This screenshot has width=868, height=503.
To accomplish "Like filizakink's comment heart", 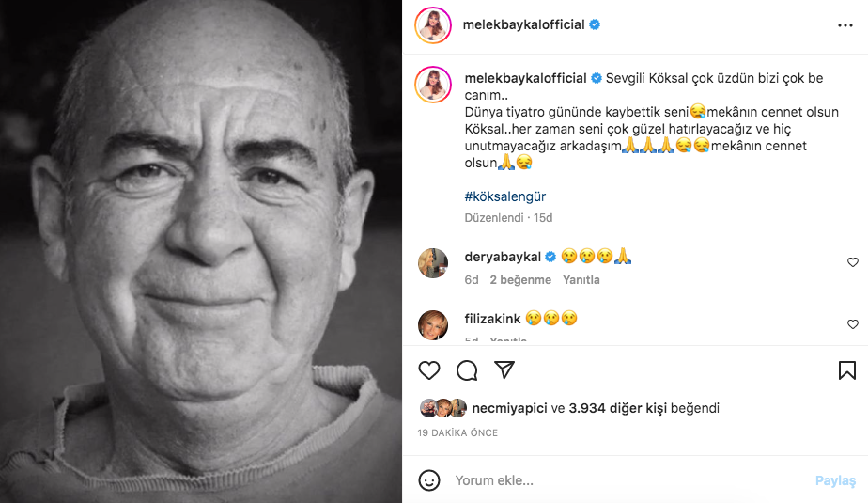I will [853, 324].
